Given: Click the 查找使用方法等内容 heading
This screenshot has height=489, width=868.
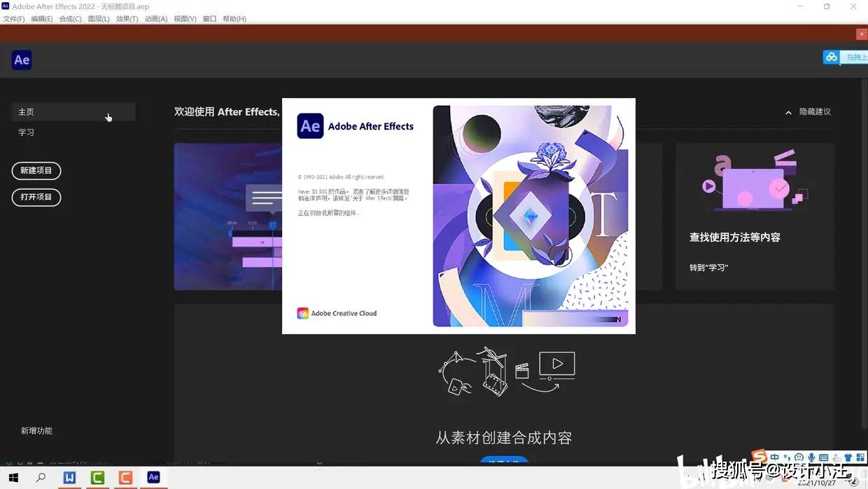Looking at the screenshot, I should coord(735,237).
